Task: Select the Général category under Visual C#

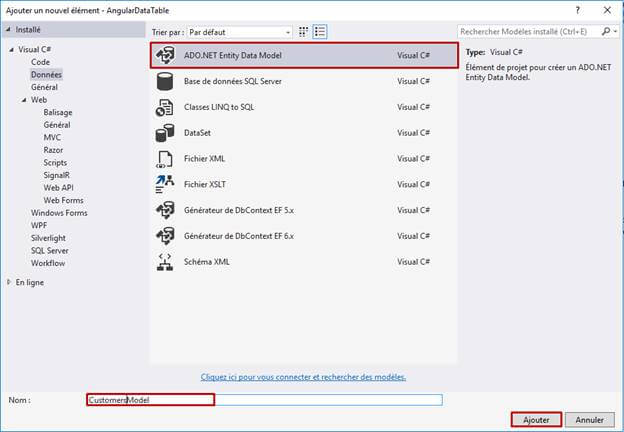Action: 44,87
